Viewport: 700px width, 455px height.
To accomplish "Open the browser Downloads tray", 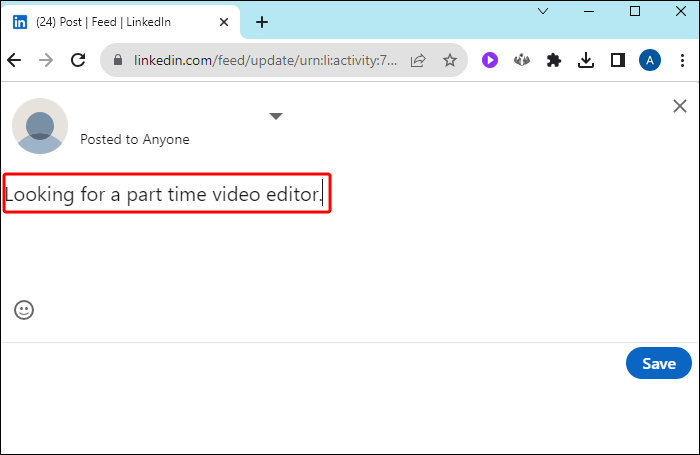I will tap(586, 60).
